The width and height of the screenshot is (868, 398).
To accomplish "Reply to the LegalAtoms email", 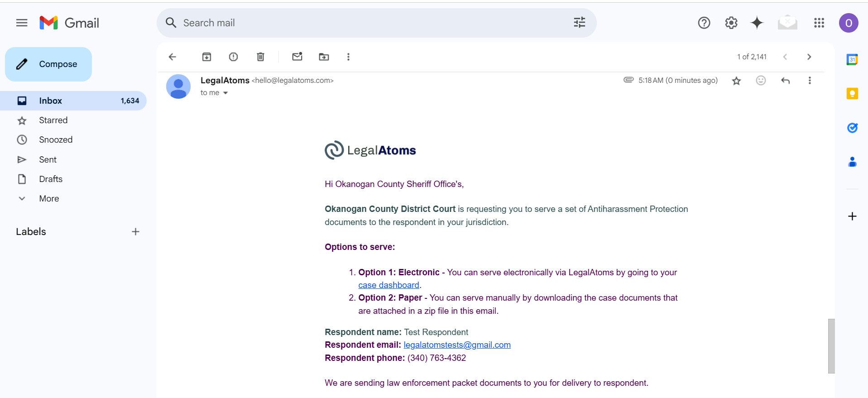I will (785, 80).
